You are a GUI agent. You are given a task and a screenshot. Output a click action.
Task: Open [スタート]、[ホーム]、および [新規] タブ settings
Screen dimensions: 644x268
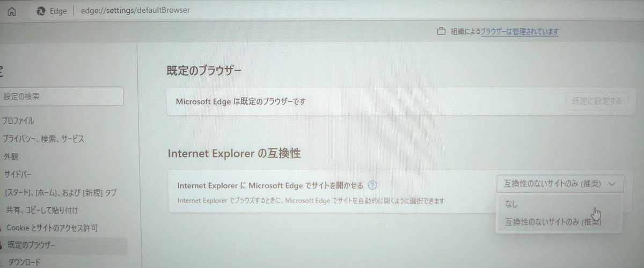click(60, 192)
